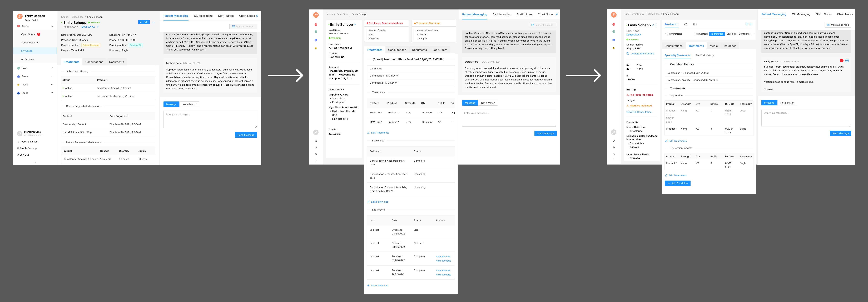Open the Order New Lab link
Image resolution: width=868 pixels, height=302 pixels.
point(378,285)
